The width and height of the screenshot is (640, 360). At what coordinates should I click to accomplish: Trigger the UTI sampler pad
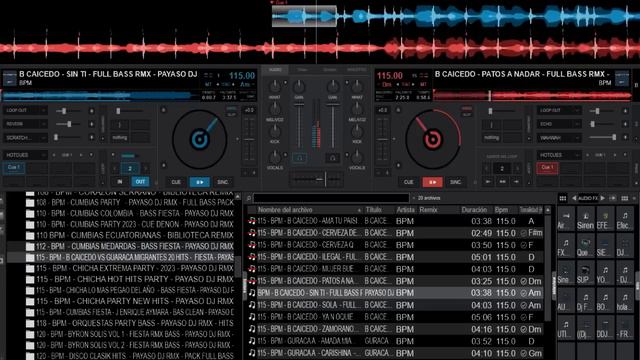[x=565, y=328]
